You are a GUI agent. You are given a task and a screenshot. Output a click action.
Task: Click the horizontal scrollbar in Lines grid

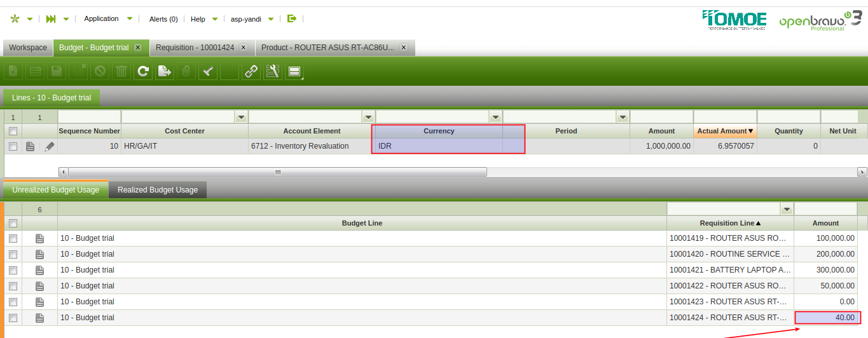(x=277, y=172)
